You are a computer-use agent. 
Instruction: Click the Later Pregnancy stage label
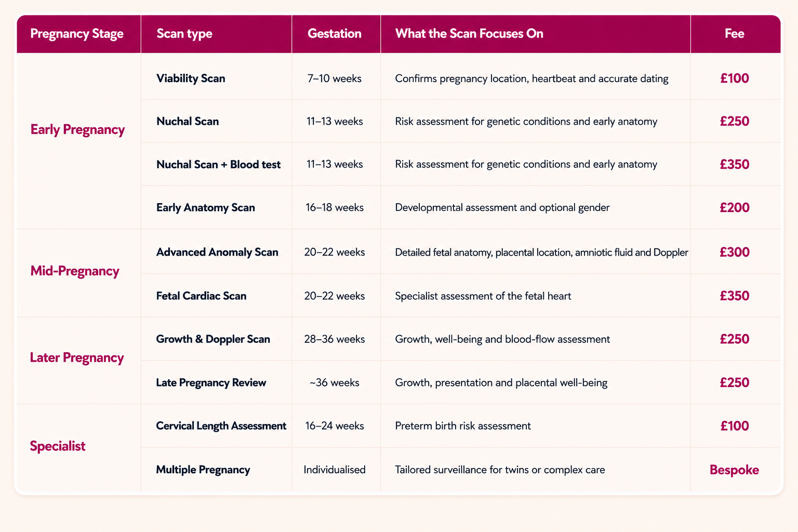(x=77, y=357)
